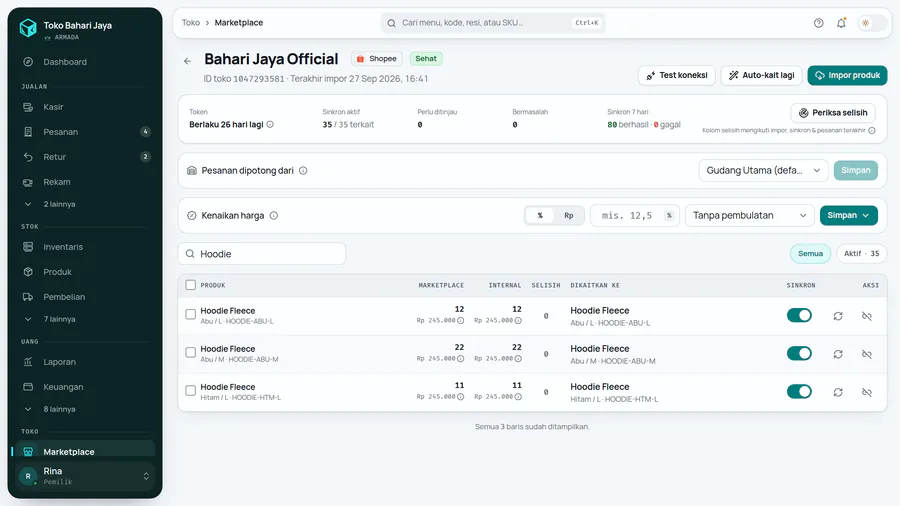The image size is (900, 506).
Task: Select Marketplace in the sidebar
Action: pos(84,451)
